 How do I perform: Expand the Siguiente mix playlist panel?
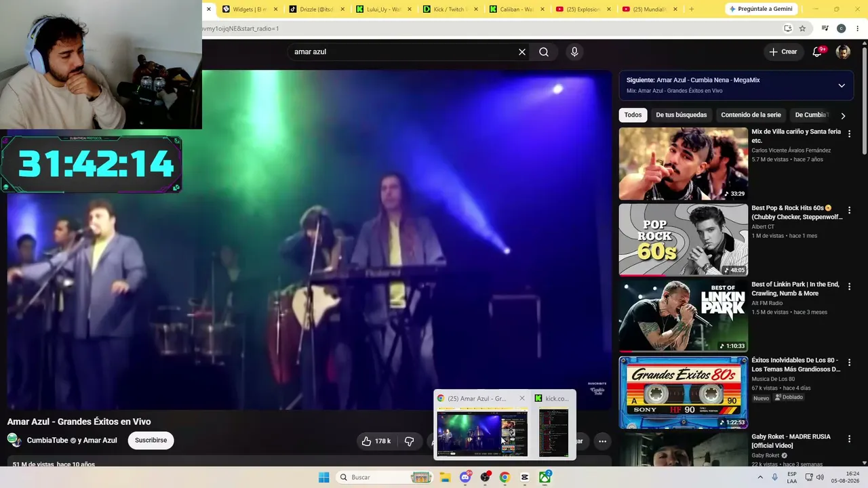click(842, 85)
